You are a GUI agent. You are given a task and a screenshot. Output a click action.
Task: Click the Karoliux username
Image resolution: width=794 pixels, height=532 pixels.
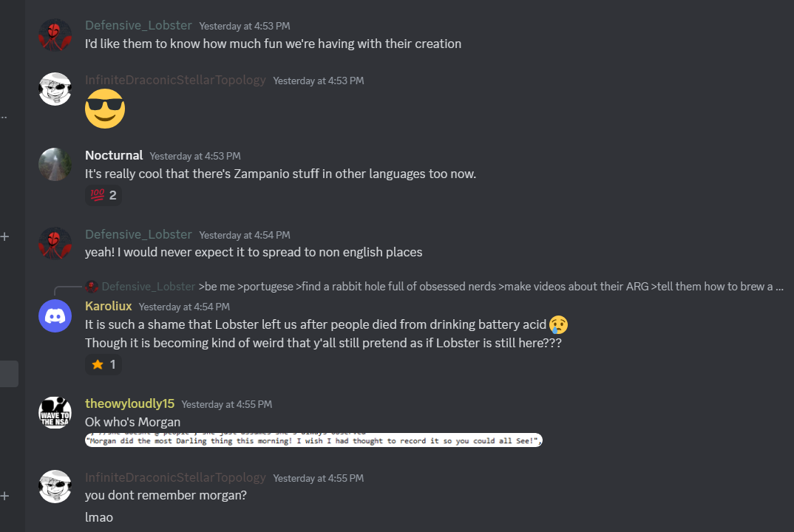point(108,306)
